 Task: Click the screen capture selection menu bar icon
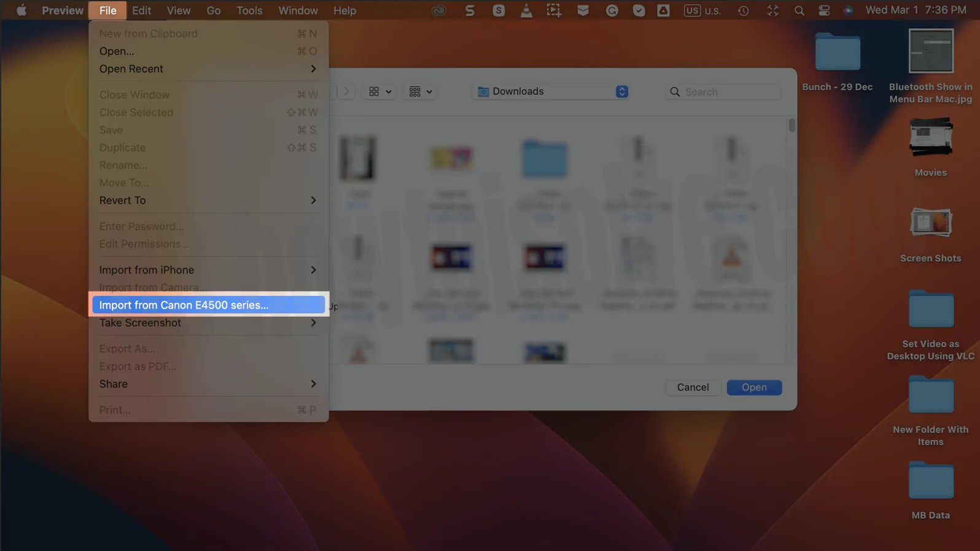[x=554, y=10]
